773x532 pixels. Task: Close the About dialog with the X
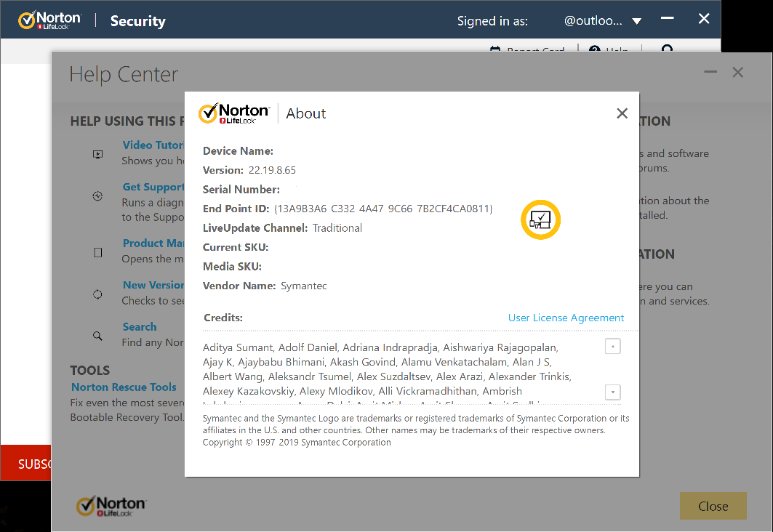pyautogui.click(x=622, y=113)
